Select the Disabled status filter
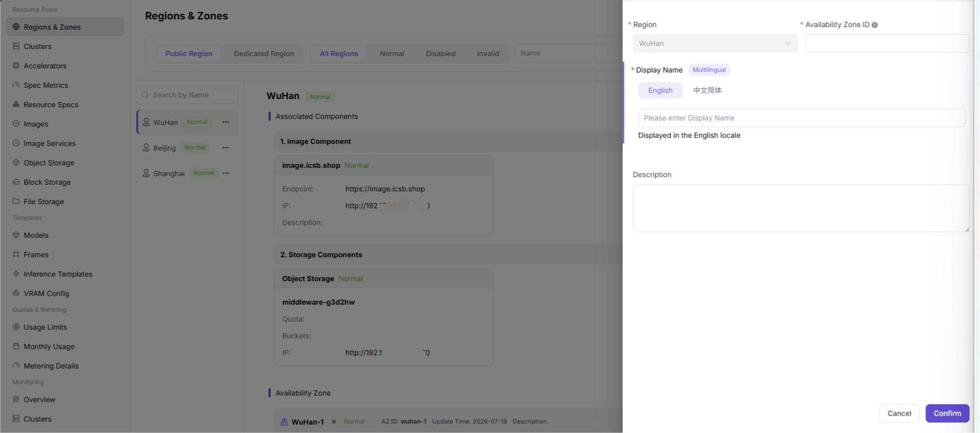980x433 pixels. pyautogui.click(x=440, y=54)
